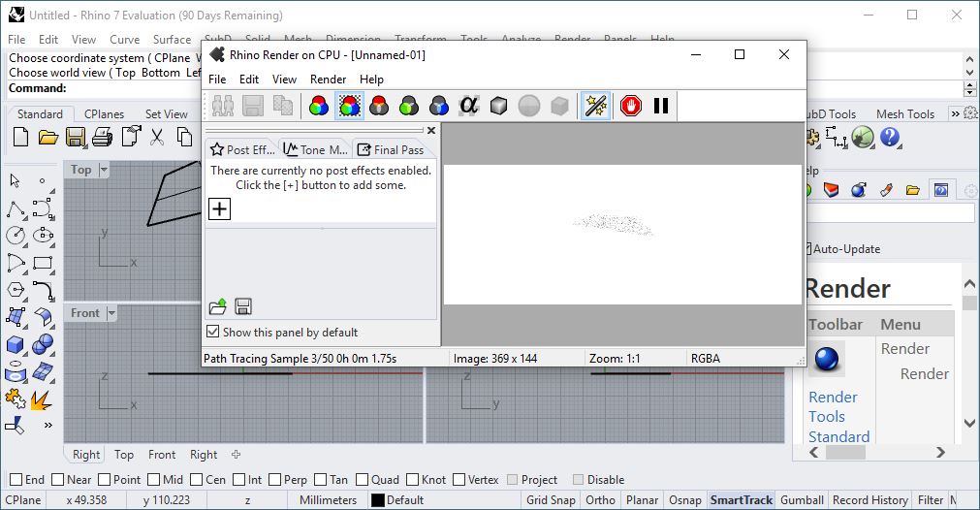This screenshot has width=980, height=510.
Task: Enable Point osnap checkbox
Action: [105, 479]
